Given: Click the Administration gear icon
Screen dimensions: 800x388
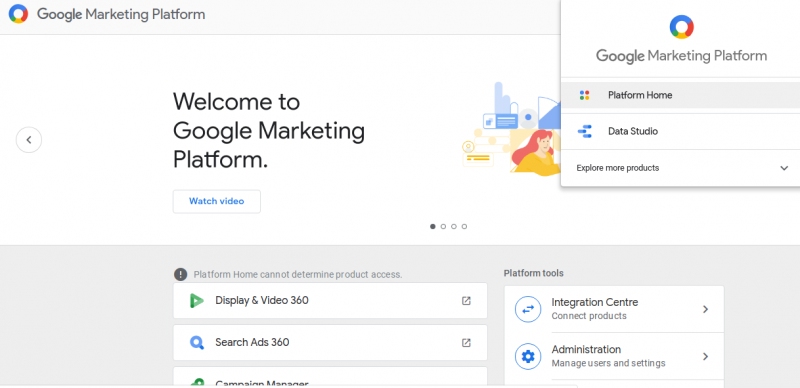Looking at the screenshot, I should pyautogui.click(x=528, y=356).
